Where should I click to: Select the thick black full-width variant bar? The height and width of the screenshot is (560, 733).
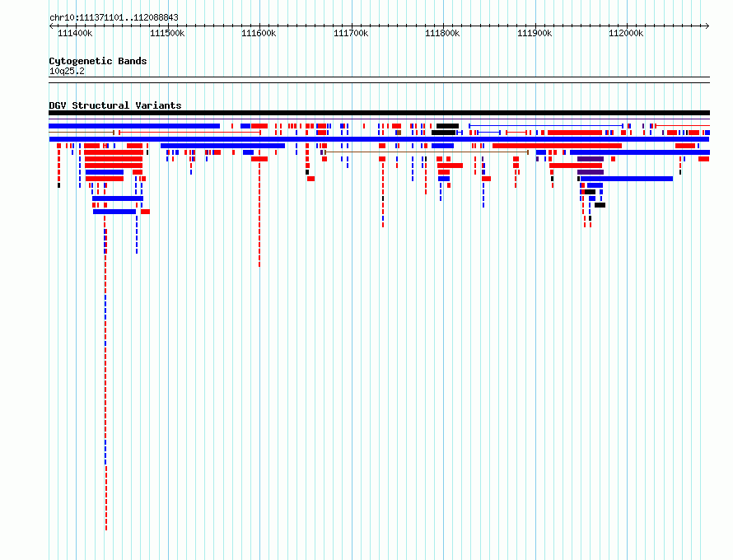[x=379, y=113]
